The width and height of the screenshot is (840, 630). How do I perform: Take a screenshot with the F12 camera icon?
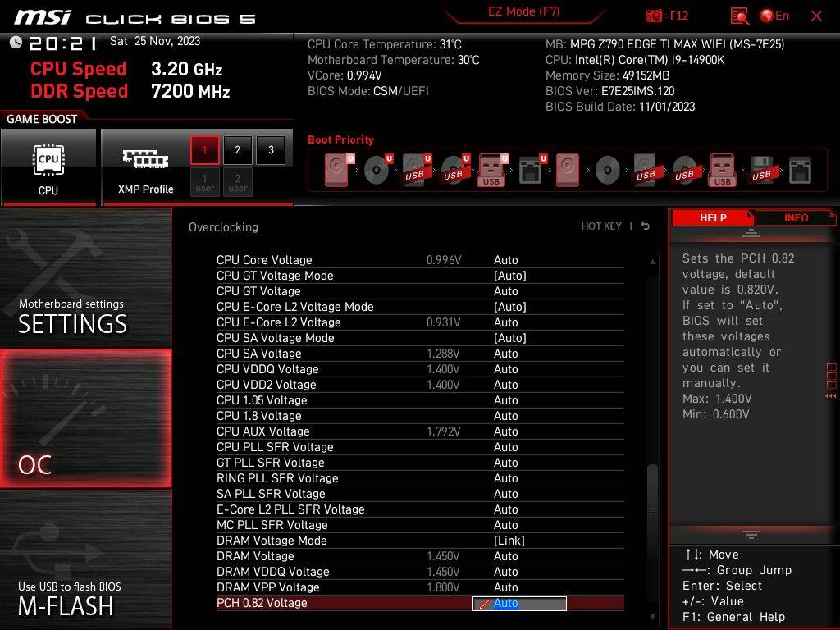pos(654,16)
